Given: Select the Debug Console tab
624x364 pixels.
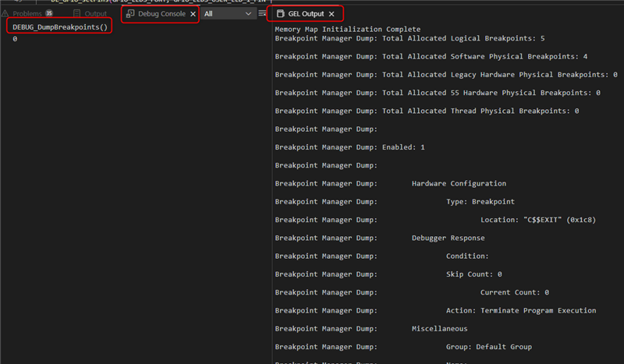Looking at the screenshot, I should pos(161,13).
